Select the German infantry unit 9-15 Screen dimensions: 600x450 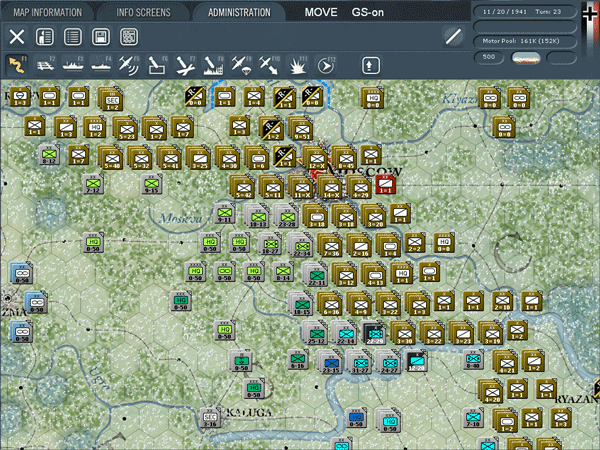[152, 184]
